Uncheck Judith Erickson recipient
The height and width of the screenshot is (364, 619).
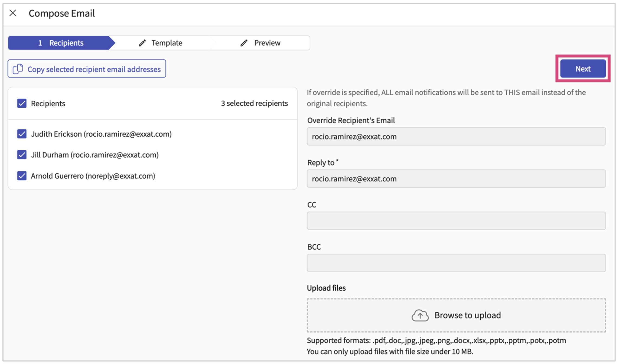point(22,134)
